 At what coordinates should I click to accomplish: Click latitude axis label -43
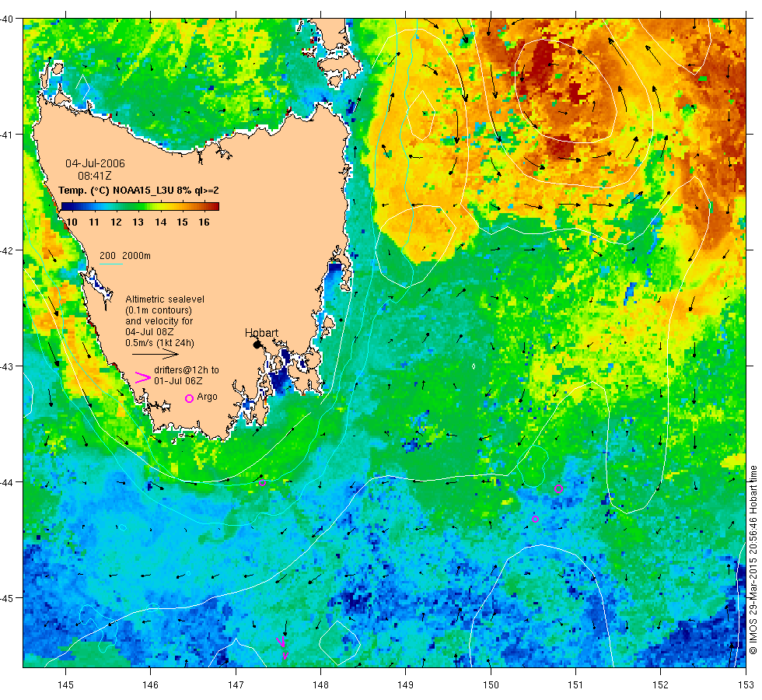(7, 366)
